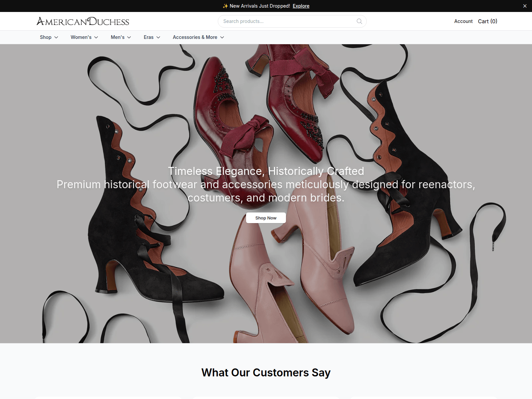
Task: Expand the Women's dropdown menu
Action: [84, 37]
